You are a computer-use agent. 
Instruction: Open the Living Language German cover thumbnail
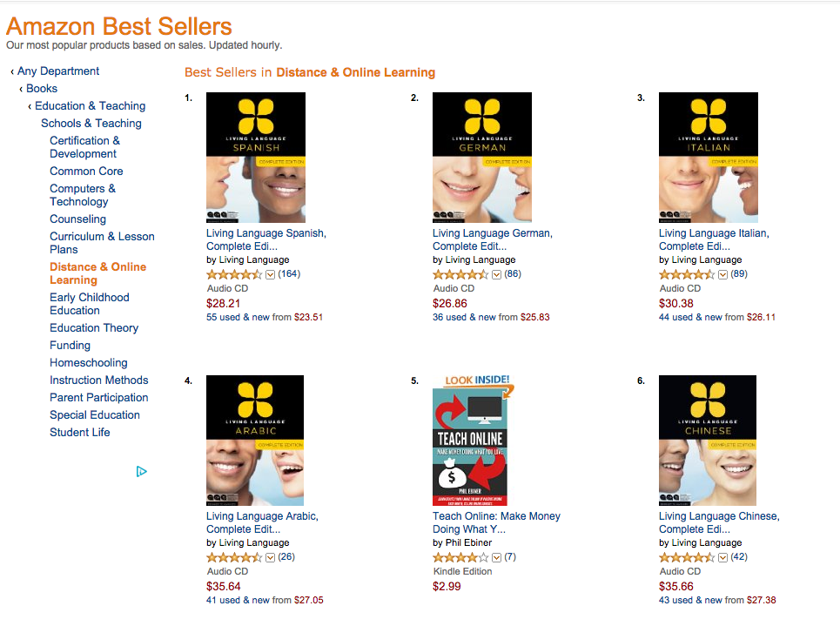(482, 158)
